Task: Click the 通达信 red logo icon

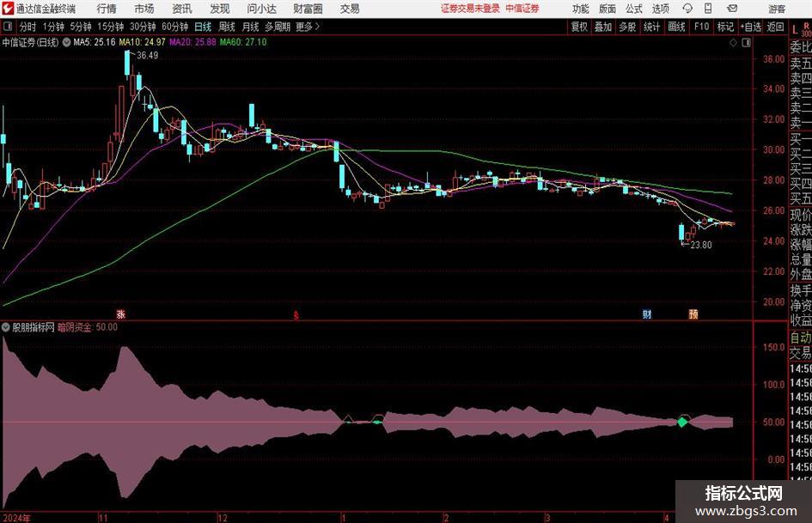Action: click(8, 9)
